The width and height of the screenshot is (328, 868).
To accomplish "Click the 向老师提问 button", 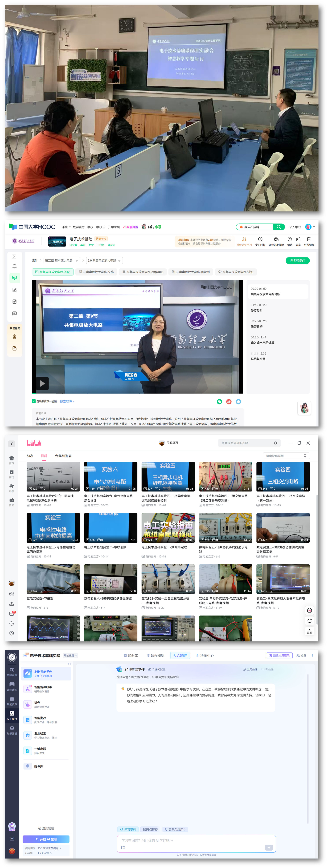I will pyautogui.click(x=297, y=260).
